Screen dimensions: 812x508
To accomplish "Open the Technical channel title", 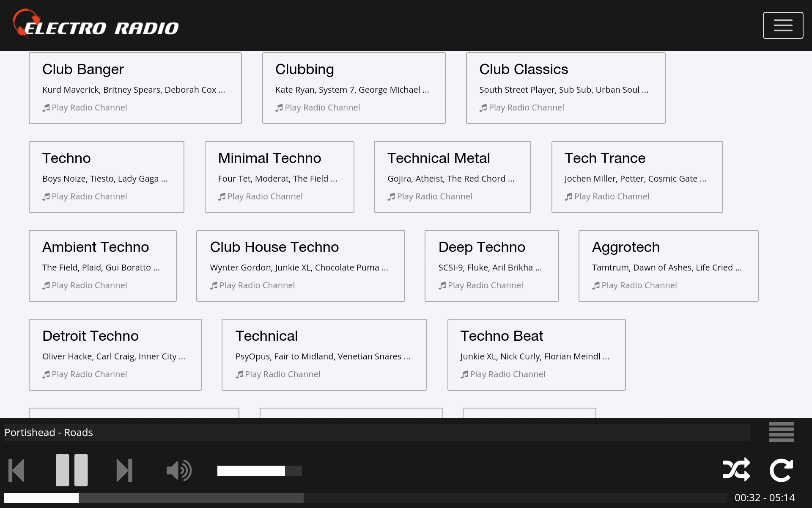I will (x=266, y=336).
